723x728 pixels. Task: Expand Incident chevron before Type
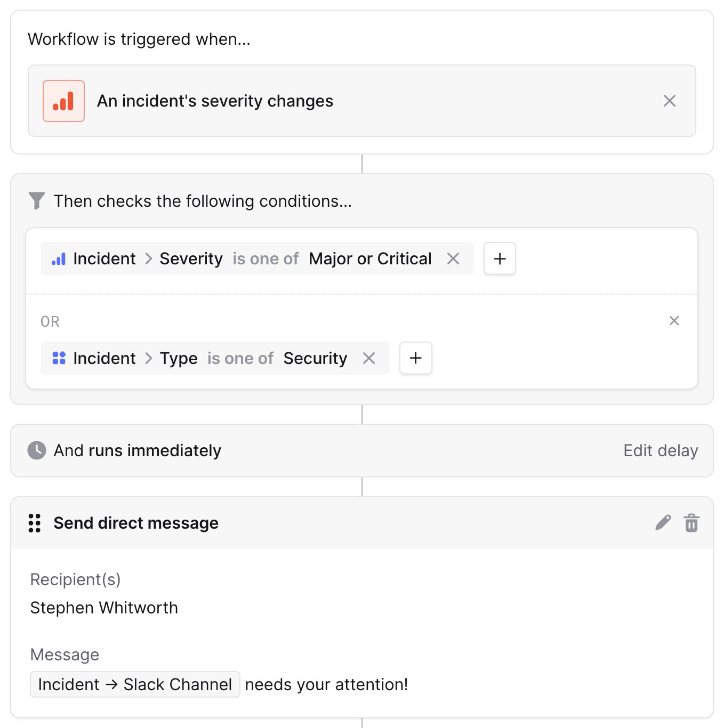tap(149, 358)
